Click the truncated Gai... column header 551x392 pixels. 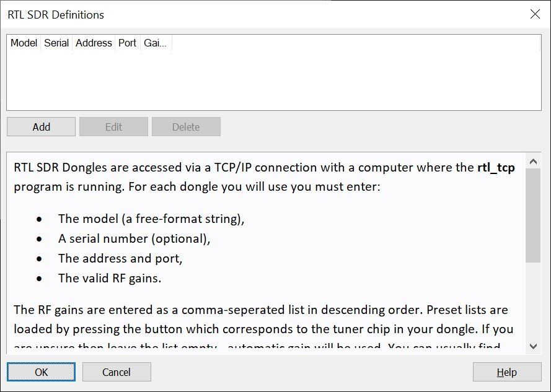coord(155,43)
